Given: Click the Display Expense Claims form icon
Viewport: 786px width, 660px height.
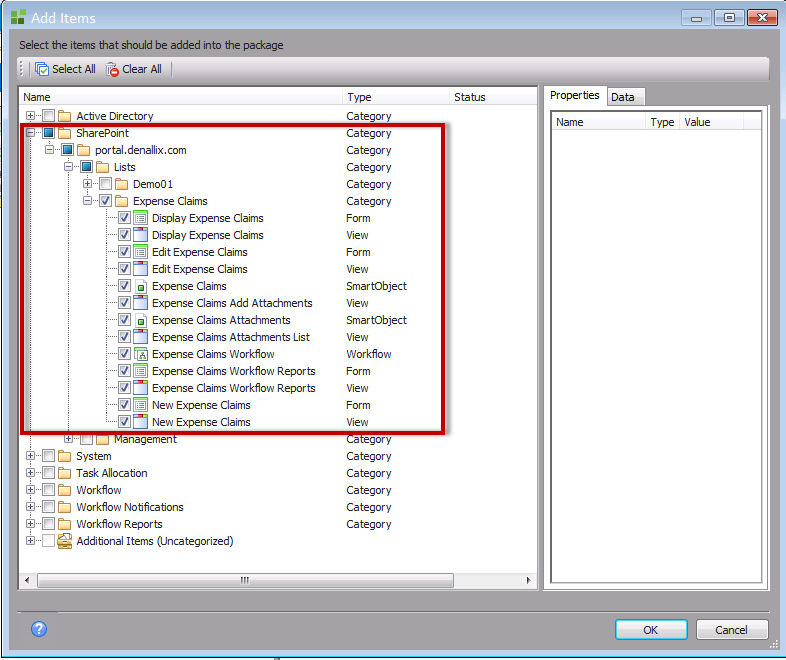Looking at the screenshot, I should click(141, 218).
